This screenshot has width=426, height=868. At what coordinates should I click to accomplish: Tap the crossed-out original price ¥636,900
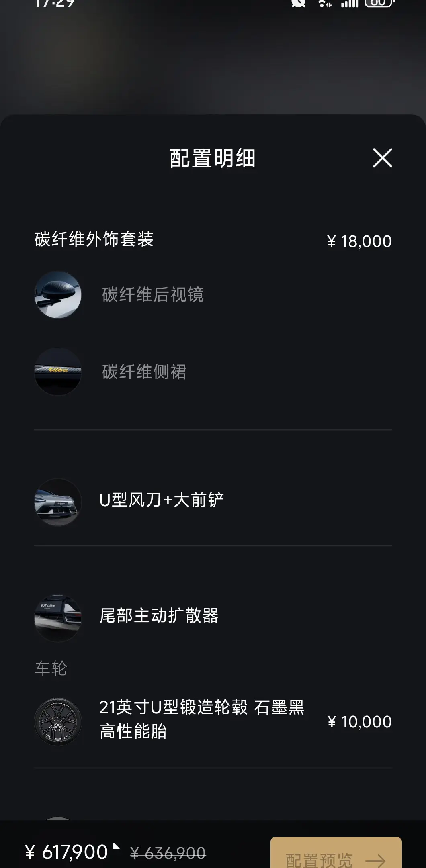pos(168,853)
